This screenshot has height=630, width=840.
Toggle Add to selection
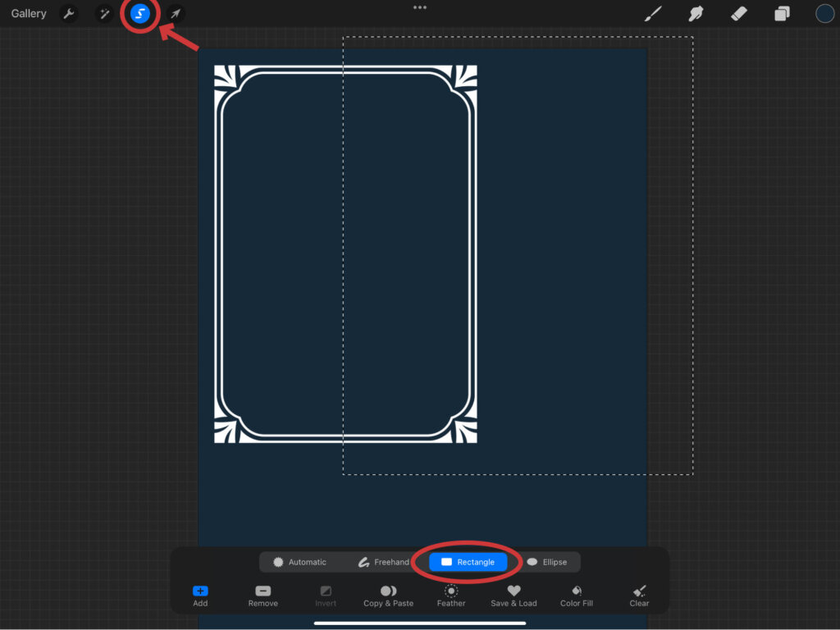200,596
